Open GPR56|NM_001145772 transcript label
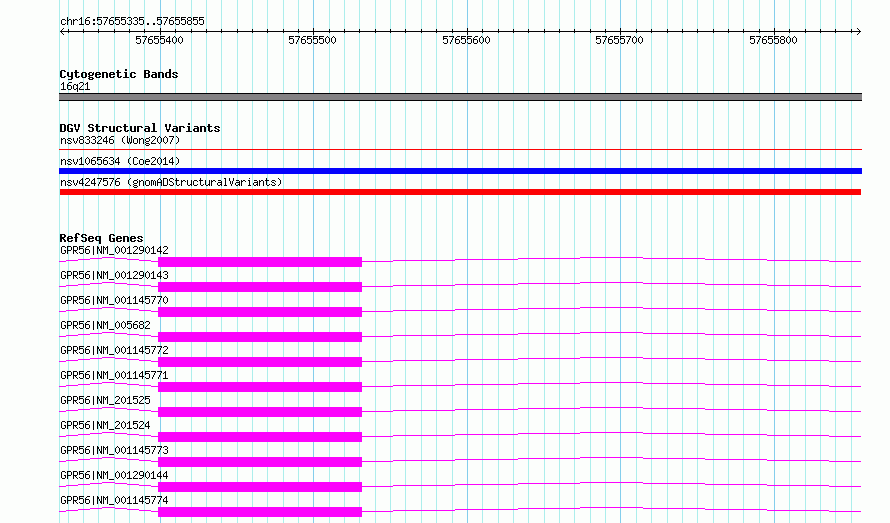Screen dimensions: 890x523 click(114, 350)
